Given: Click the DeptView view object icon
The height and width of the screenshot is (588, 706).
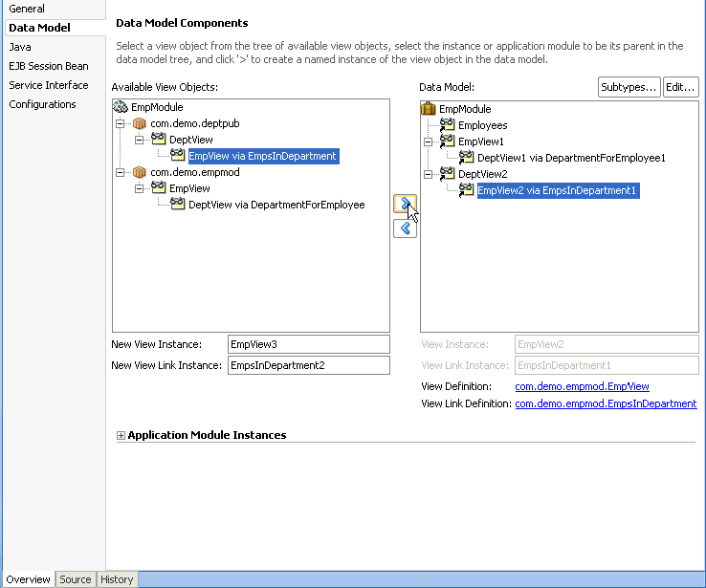Looking at the screenshot, I should coord(159,139).
